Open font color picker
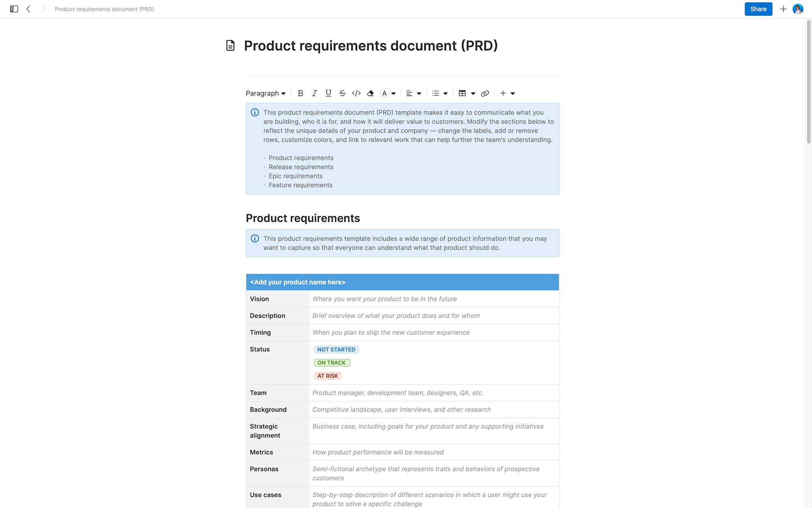Viewport: 812px width, 508px height. [393, 93]
